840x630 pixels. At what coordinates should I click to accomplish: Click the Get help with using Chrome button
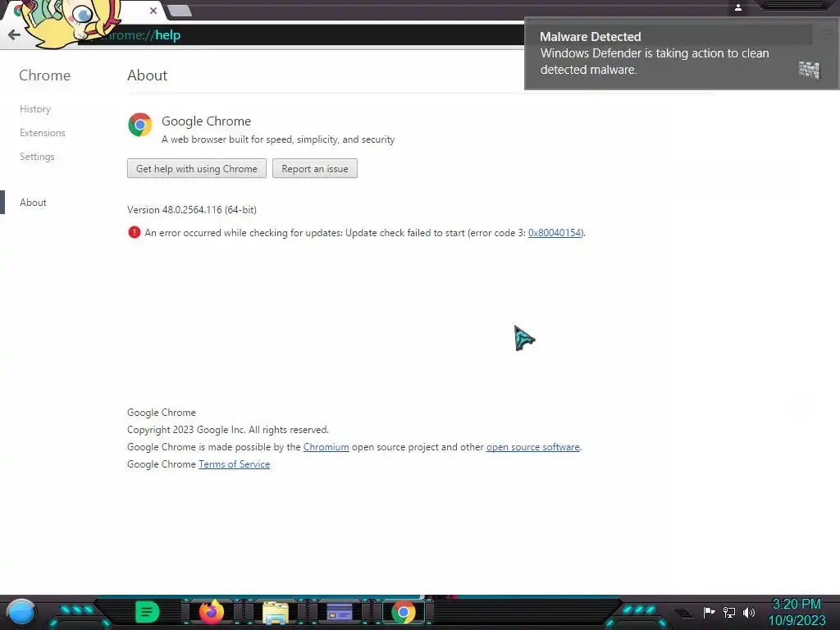point(197,169)
